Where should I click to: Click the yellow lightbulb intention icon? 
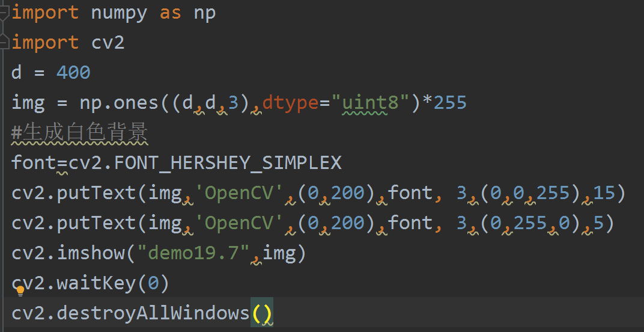pos(20,291)
